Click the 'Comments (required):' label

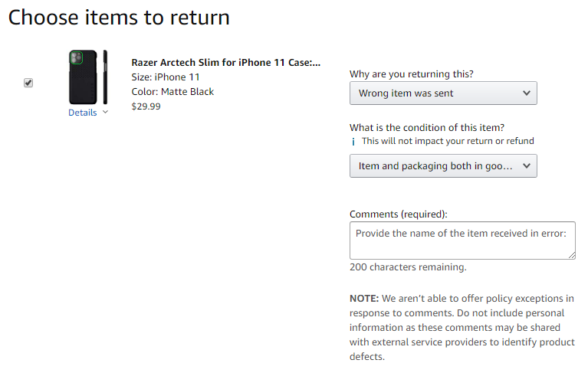coord(398,214)
